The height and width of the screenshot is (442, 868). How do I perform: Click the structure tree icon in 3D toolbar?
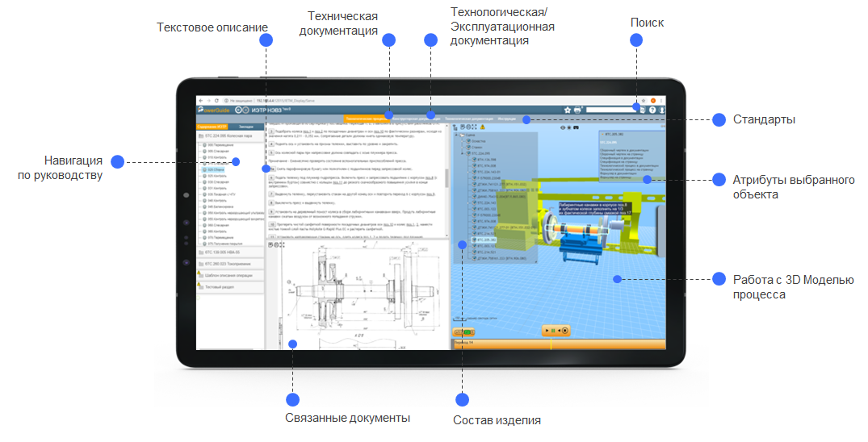coord(455,127)
